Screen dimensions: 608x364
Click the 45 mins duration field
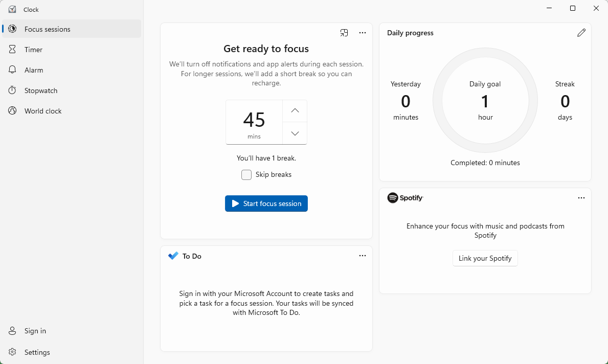[254, 122]
